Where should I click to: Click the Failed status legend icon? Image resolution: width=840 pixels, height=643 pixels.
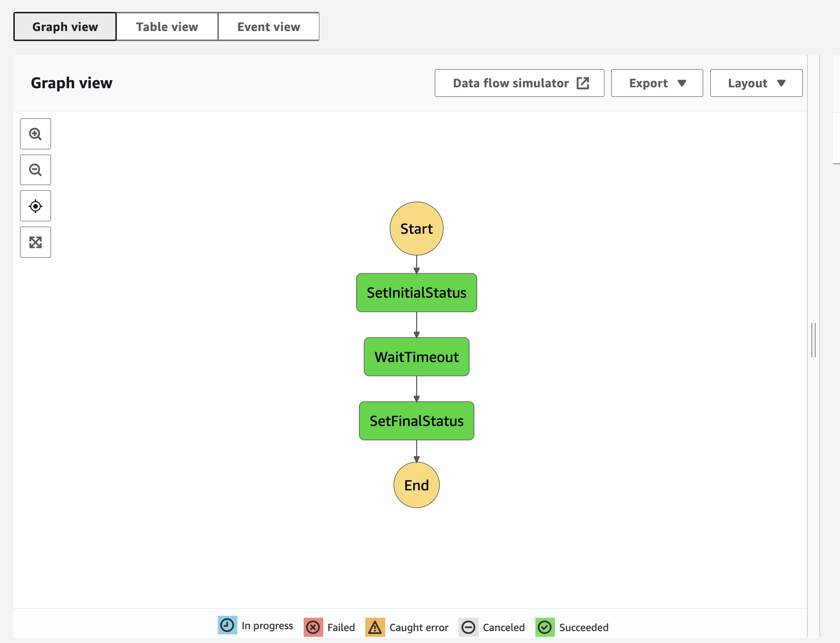pos(313,626)
